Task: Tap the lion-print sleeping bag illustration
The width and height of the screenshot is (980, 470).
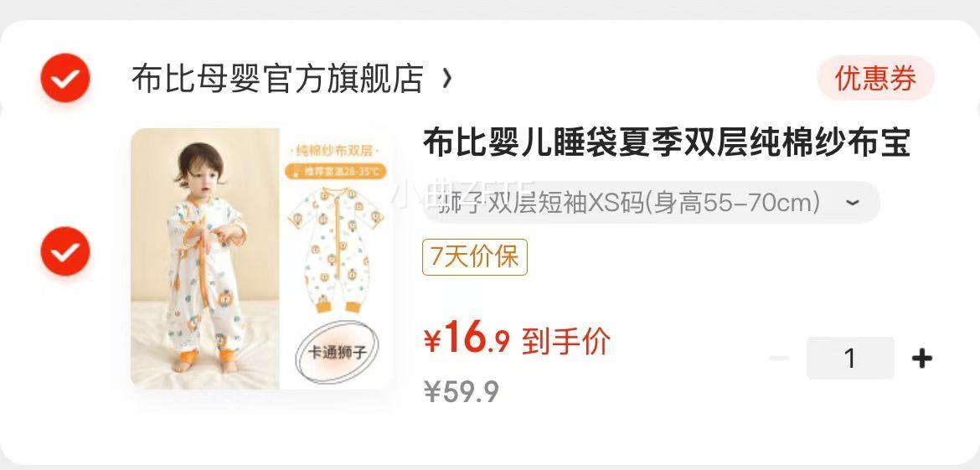Action: point(336,250)
